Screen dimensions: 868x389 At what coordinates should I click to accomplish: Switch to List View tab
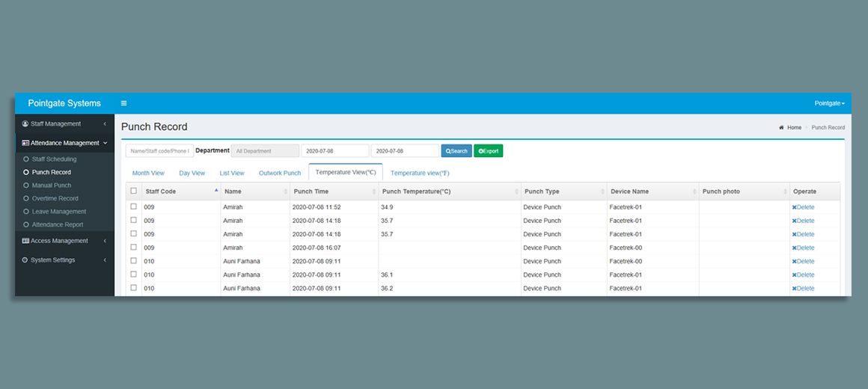(232, 174)
